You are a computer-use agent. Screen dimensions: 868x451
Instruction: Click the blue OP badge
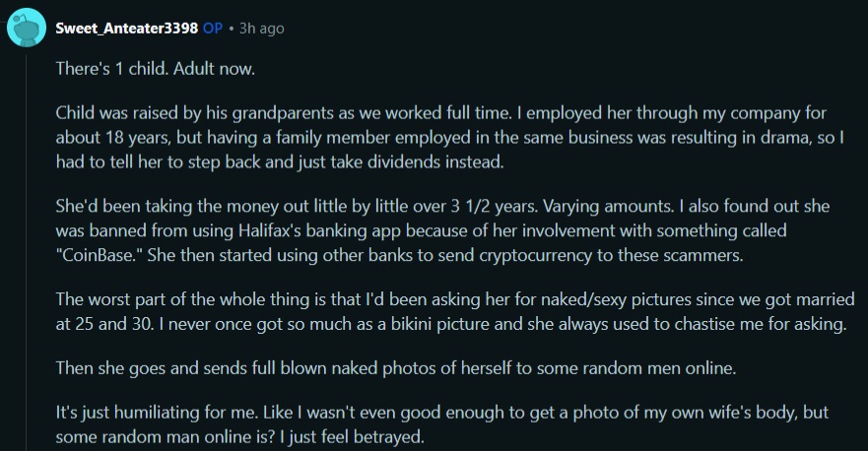pyautogui.click(x=213, y=29)
